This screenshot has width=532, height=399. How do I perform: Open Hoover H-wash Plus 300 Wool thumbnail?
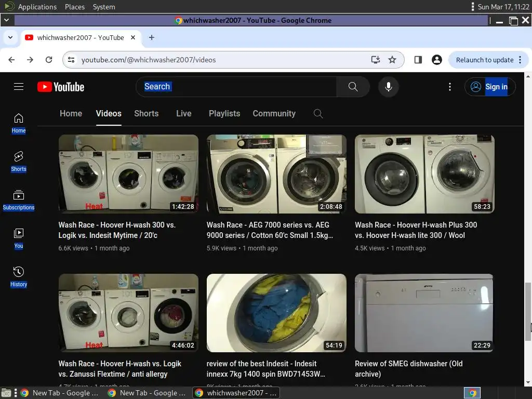click(424, 174)
